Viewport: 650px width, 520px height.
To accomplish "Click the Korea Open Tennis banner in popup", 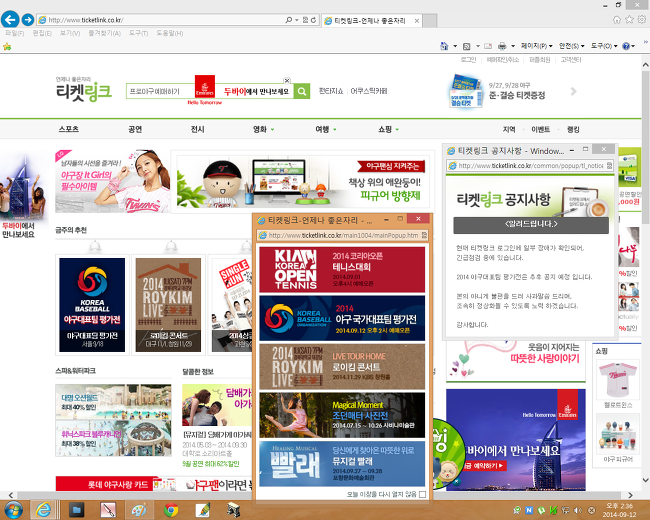I will (x=342, y=270).
